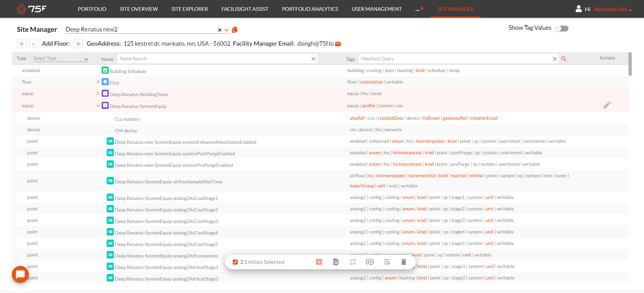
Task: Click Deep Renatus-SystemEquip-analog2AtCoolStage2 name
Action: click(166, 210)
